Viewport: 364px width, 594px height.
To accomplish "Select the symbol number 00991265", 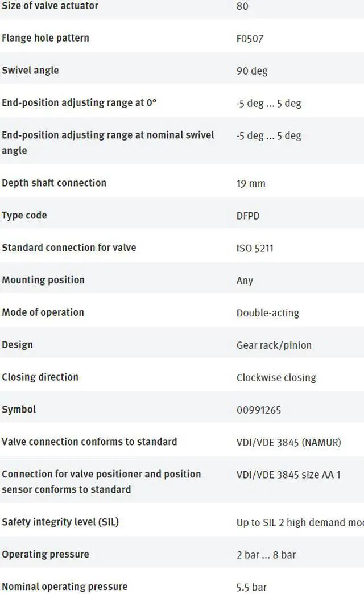I will [259, 410].
